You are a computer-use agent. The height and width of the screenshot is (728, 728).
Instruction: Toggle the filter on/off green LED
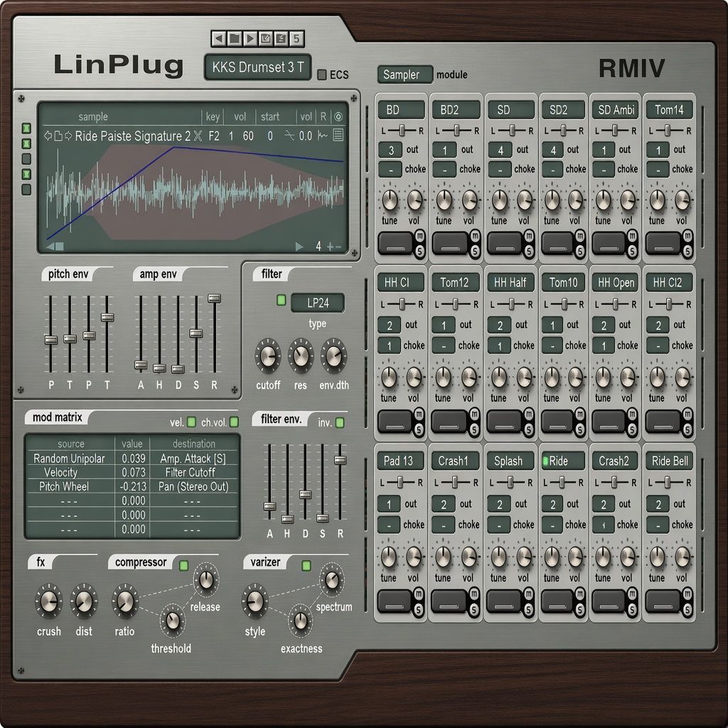coord(281,300)
